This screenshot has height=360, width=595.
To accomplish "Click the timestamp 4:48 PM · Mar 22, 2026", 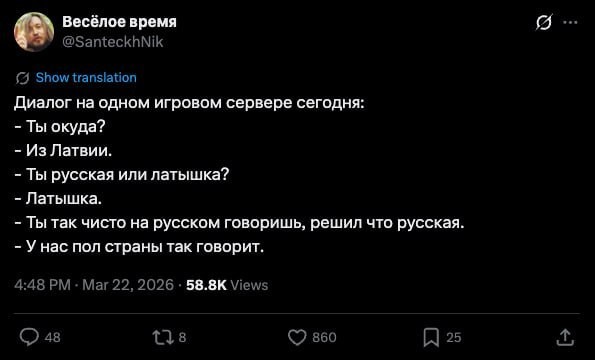I will 94,285.
